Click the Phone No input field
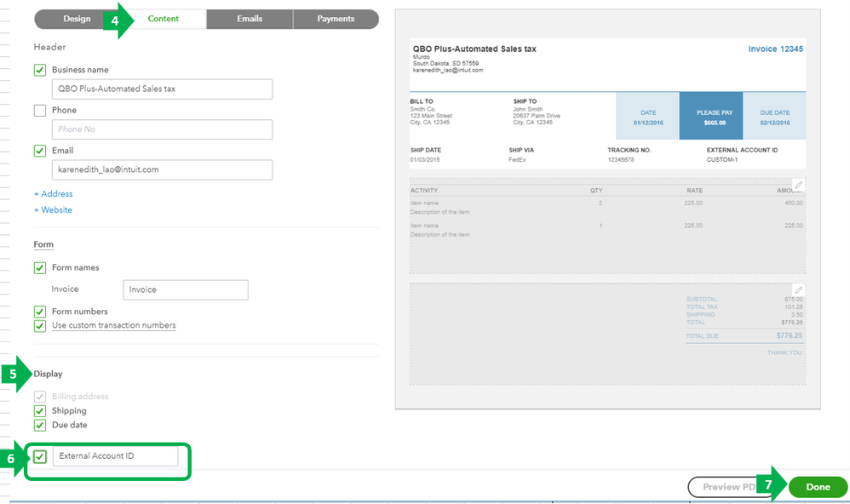The image size is (850, 504). tap(162, 129)
